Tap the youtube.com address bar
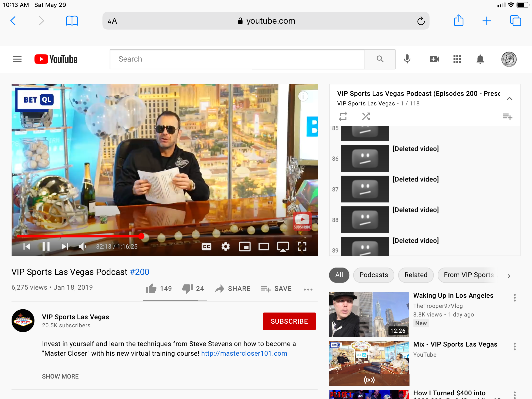Viewport: 532px width, 399px height. coord(266,21)
